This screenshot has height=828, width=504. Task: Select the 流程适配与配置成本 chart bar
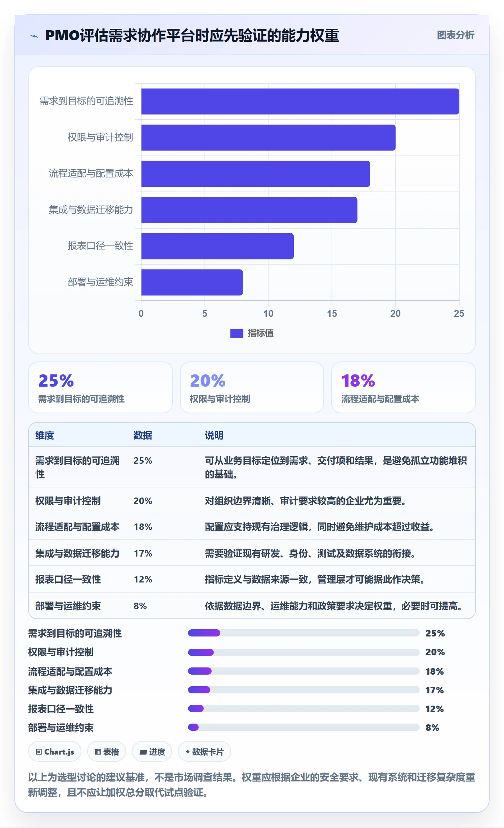coord(256,174)
